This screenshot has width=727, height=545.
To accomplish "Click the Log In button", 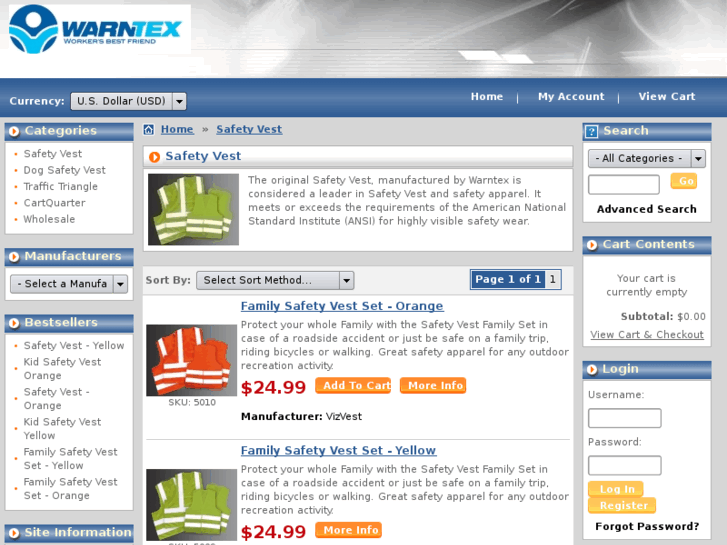I will (615, 489).
